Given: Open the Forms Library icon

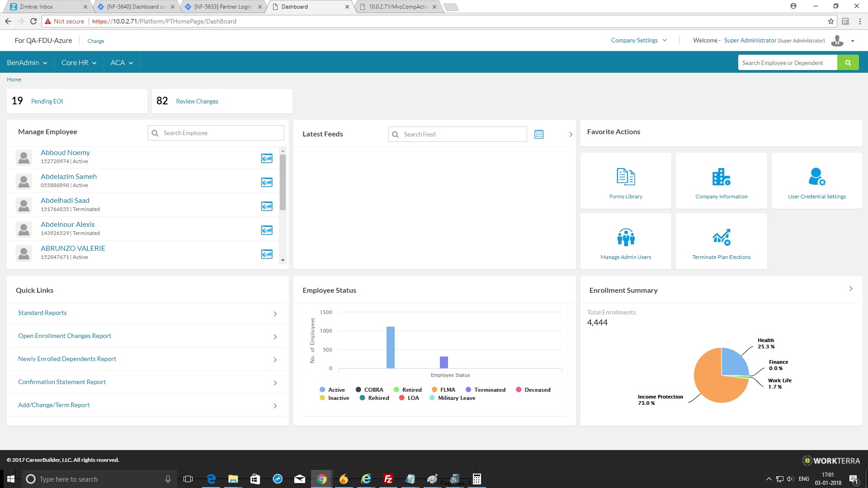Looking at the screenshot, I should [626, 177].
